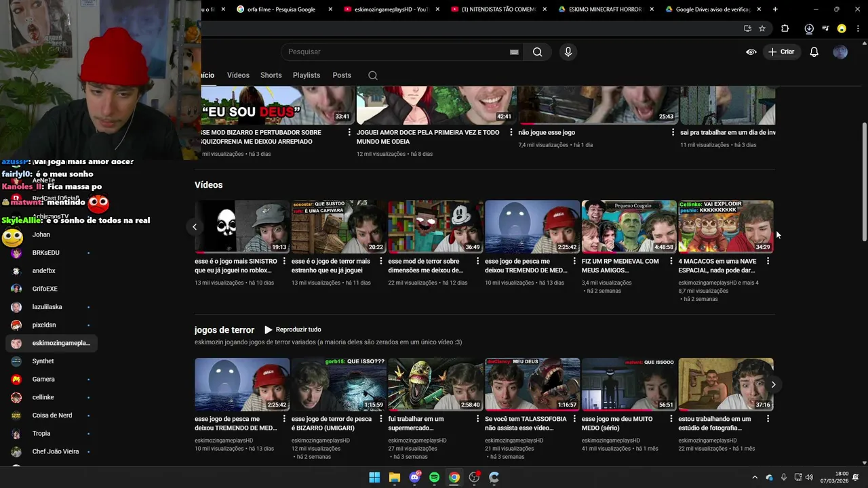Viewport: 868px width, 488px height.
Task: Open options menu for 'não jogue esse jogo'
Action: [673, 132]
